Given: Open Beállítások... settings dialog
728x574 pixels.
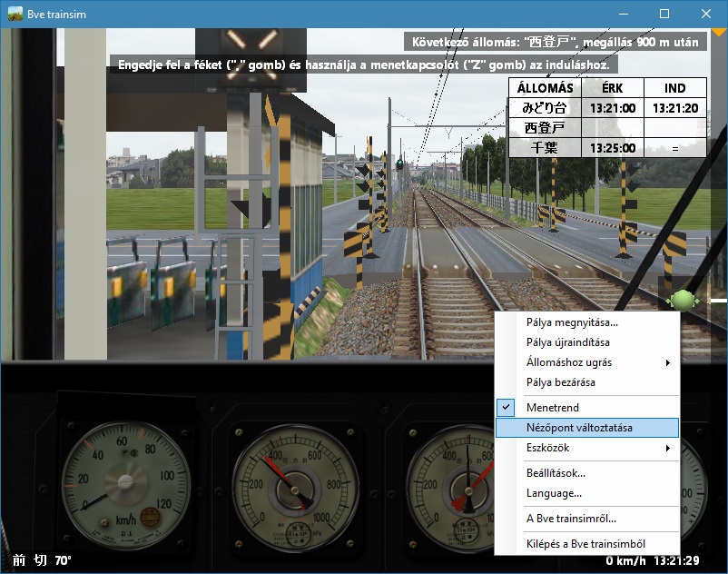Looking at the screenshot, I should click(556, 473).
